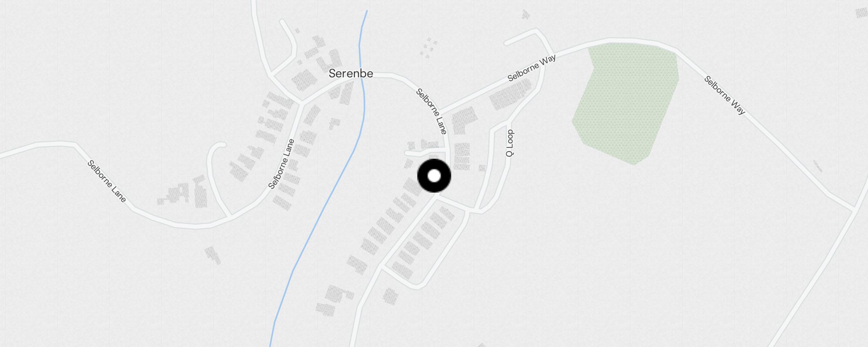Screen dimensions: 868x347
Task: Click the lone building south of the hook-shaped road
Action: tap(213, 255)
